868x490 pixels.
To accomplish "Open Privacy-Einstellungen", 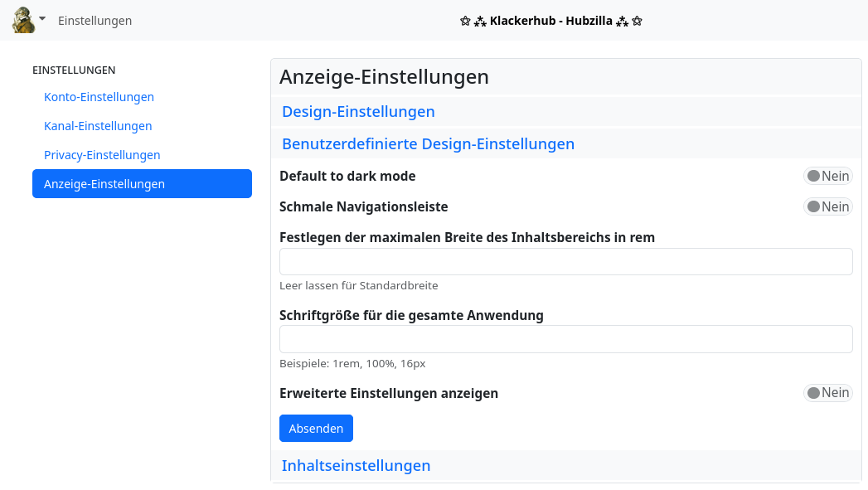I will point(102,155).
